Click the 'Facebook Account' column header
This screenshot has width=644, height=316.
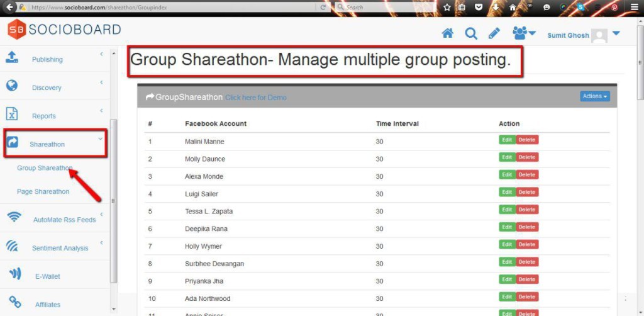216,123
